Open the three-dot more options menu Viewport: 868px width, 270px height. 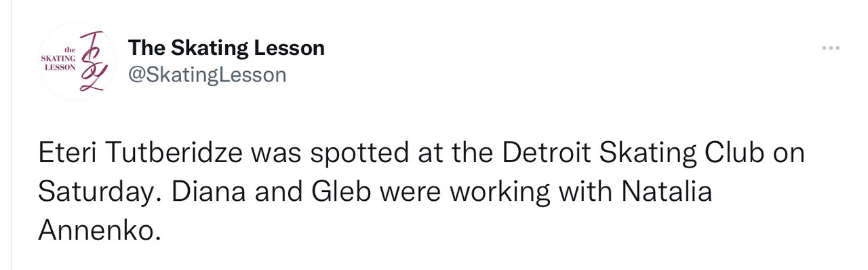point(831,48)
